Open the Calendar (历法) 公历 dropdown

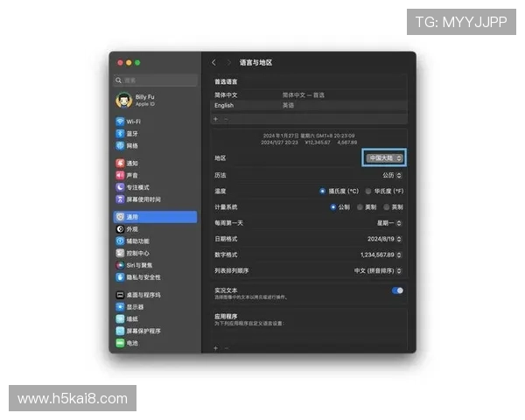pos(392,175)
